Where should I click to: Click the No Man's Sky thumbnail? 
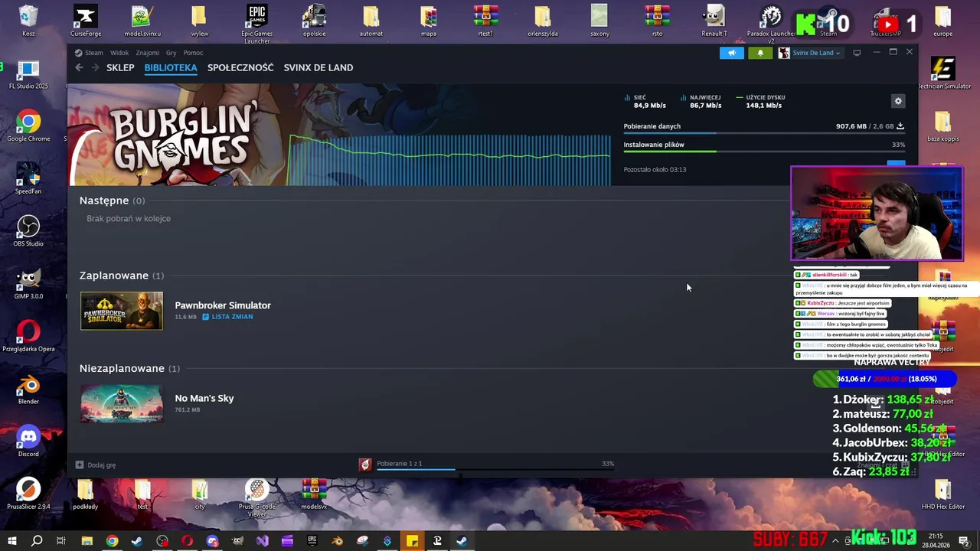(x=122, y=403)
